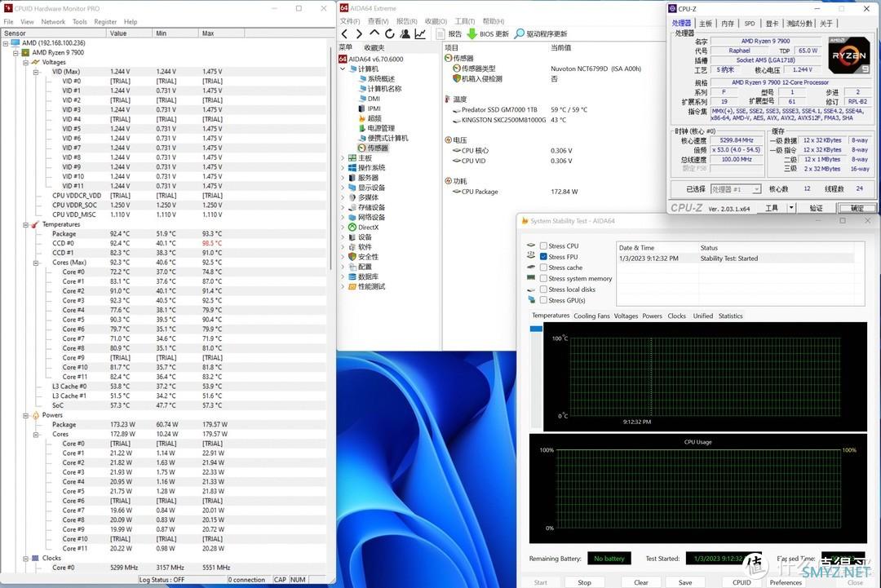This screenshot has width=881, height=588.
Task: Click the 收藏夹 favorites panel tab
Action: pyautogui.click(x=374, y=48)
